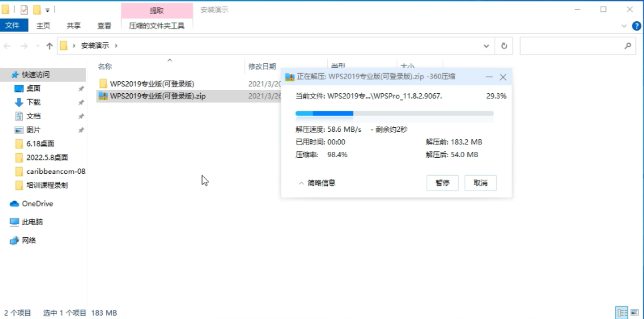Viewport: 644px width, 319px height.
Task: Select the WPS2019专业版(可登录版) folder
Action: [x=152, y=84]
